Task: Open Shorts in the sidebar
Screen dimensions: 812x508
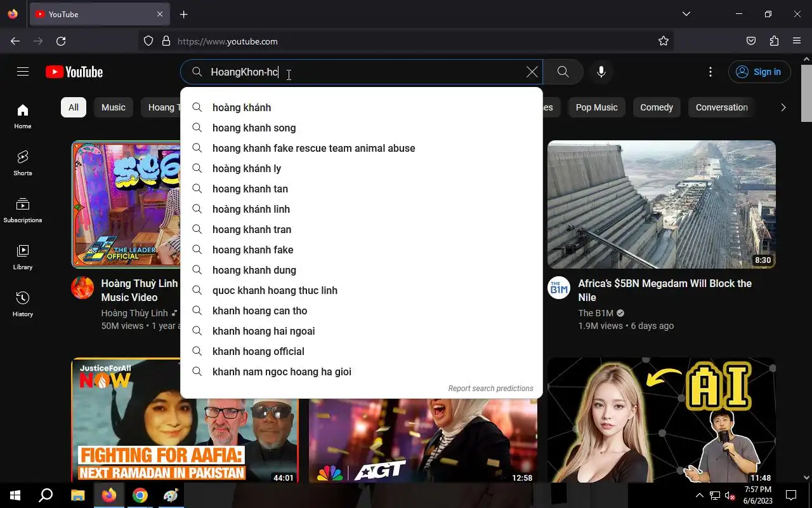Action: point(23,163)
